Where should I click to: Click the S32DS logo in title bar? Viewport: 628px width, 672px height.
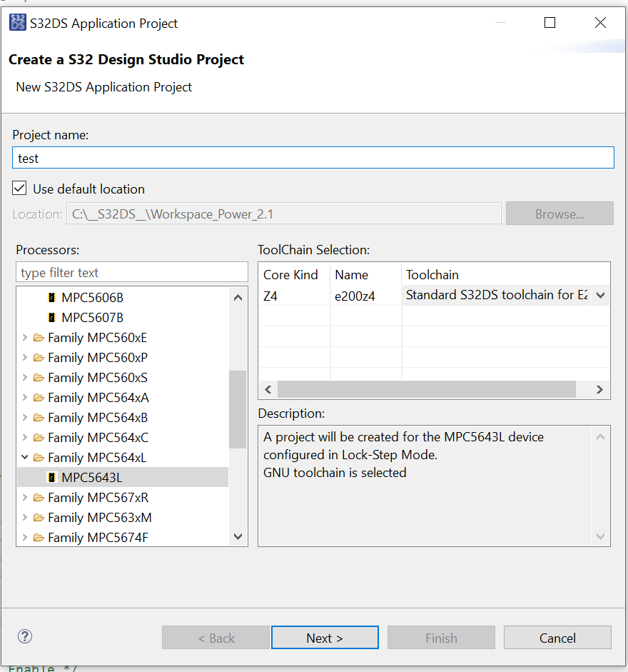click(18, 23)
